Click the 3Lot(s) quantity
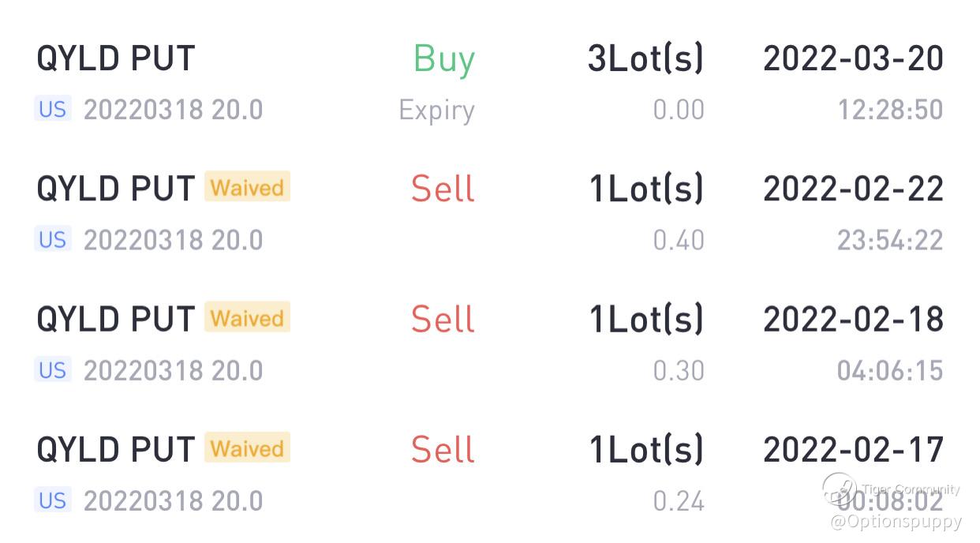Viewport: 980px width, 543px height. tap(645, 59)
